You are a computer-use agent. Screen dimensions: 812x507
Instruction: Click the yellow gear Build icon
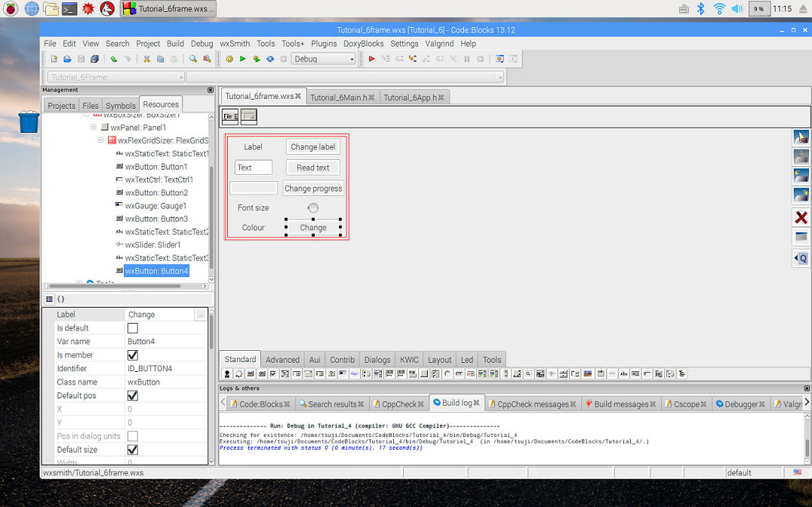(229, 59)
